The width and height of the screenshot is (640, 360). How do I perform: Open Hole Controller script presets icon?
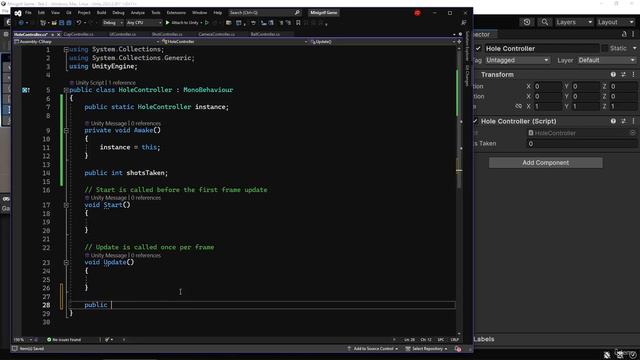[623, 121]
